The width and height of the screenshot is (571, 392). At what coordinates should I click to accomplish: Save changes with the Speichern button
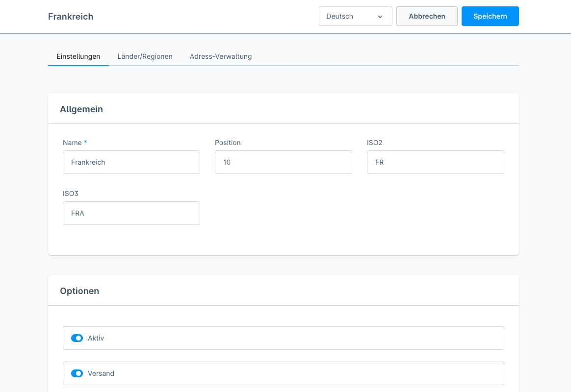490,16
